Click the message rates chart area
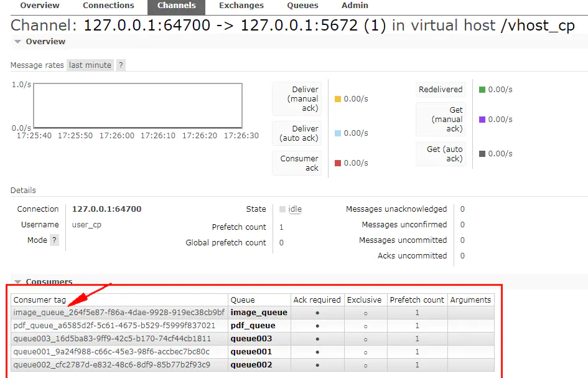Screen dimensions: 588x378 pyautogui.click(x=138, y=105)
